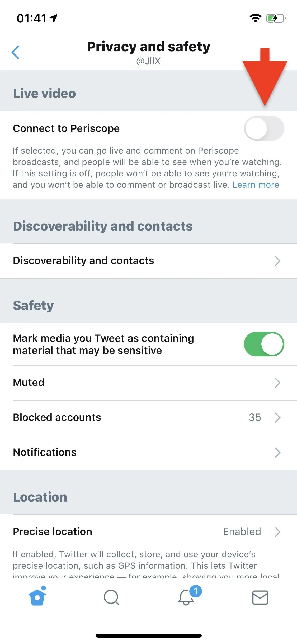Viewport: 297px width, 644px height.
Task: Tap the blocked accounts count 35
Action: [255, 418]
